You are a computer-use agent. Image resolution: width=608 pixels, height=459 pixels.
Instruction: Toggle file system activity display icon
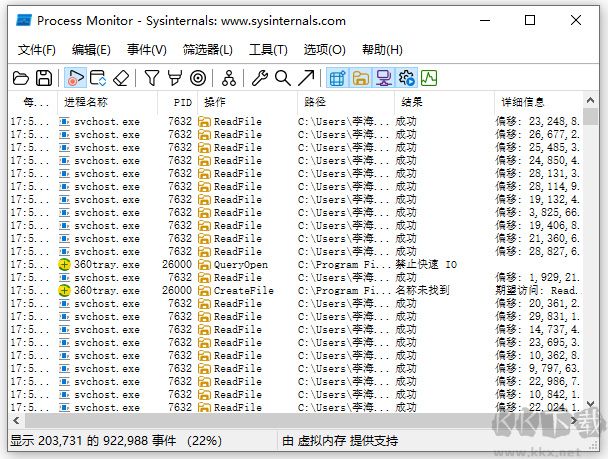tap(361, 78)
